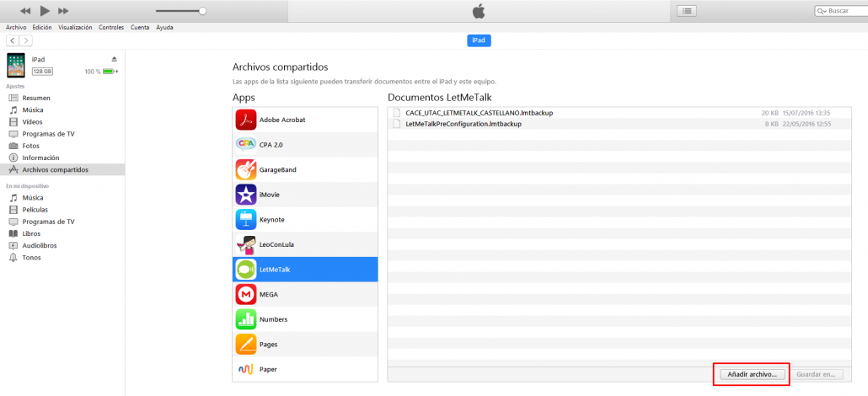Open the Ayuda menu
This screenshot has width=868, height=396.
[x=164, y=27]
